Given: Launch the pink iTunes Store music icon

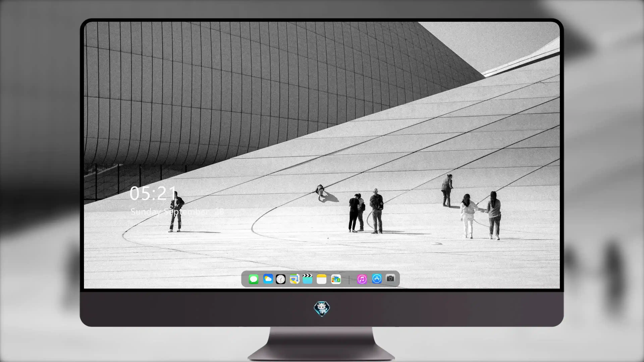Looking at the screenshot, I should (362, 279).
